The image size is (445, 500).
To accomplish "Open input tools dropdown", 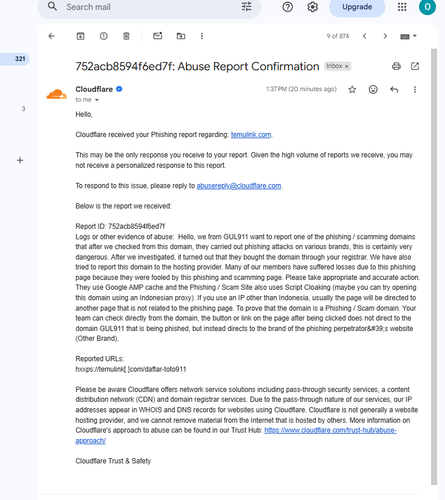I will coord(408,36).
